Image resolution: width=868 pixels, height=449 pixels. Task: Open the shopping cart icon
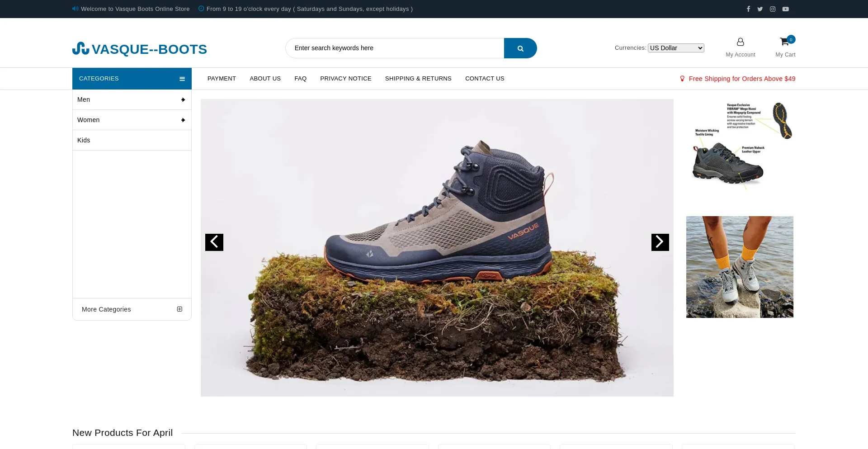[784, 42]
